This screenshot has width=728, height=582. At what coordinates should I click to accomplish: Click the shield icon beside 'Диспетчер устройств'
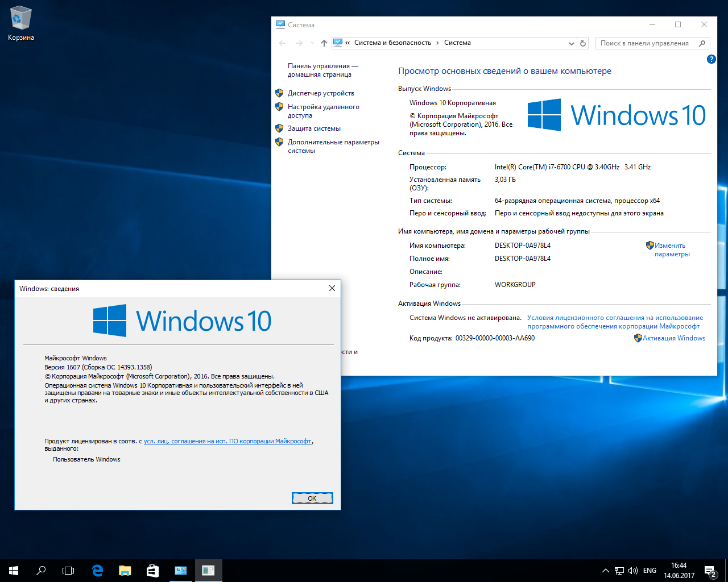pyautogui.click(x=279, y=93)
